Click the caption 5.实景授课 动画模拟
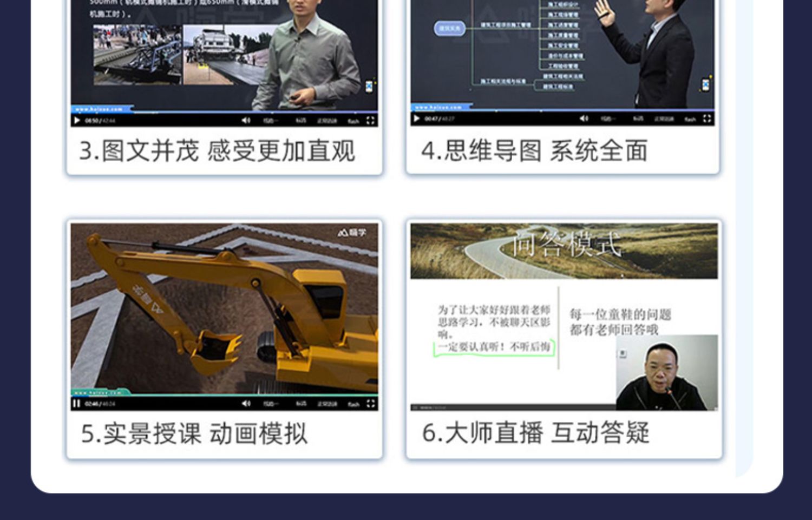Image resolution: width=812 pixels, height=520 pixels. point(194,434)
